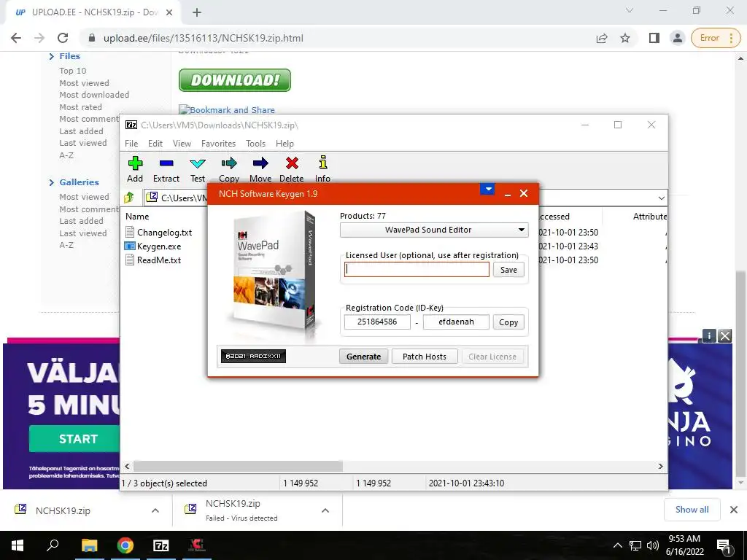
Task: Click the Info icon in 7-Zip toolbar
Action: (322, 163)
